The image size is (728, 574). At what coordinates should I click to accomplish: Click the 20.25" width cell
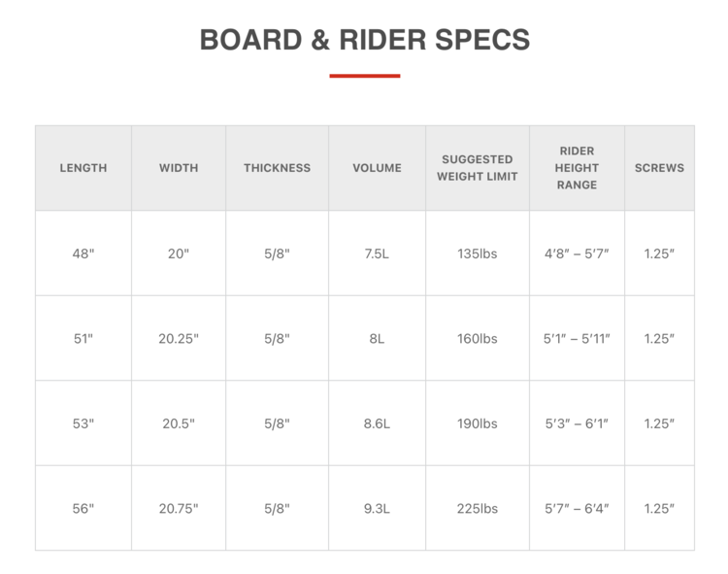[179, 339]
